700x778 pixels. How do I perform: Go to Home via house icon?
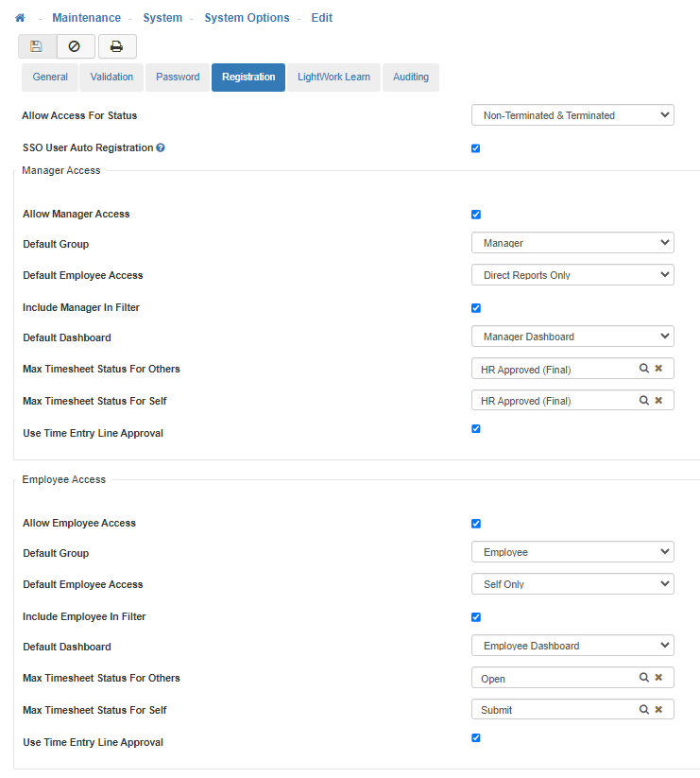pos(20,18)
